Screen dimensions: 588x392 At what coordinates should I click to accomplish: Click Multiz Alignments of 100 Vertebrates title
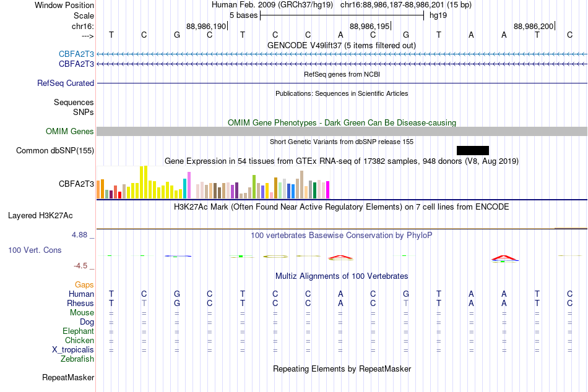(342, 276)
